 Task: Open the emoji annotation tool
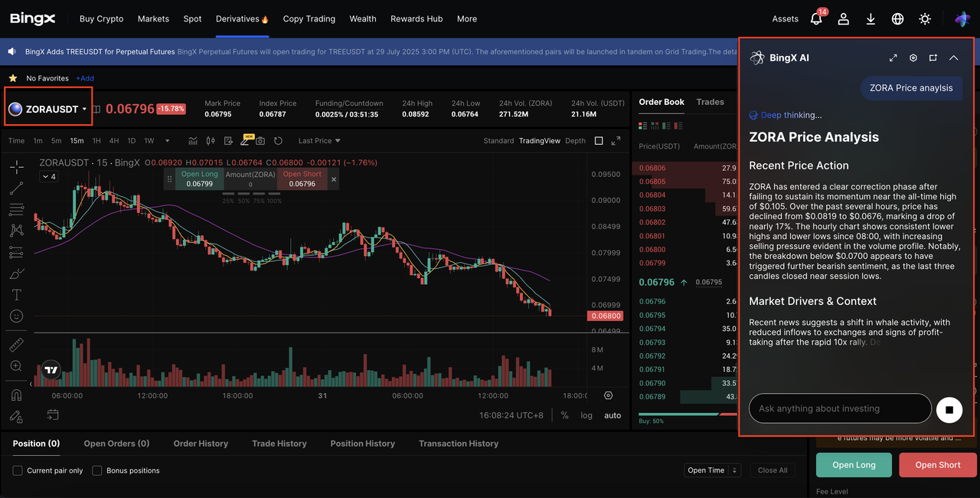coord(15,316)
